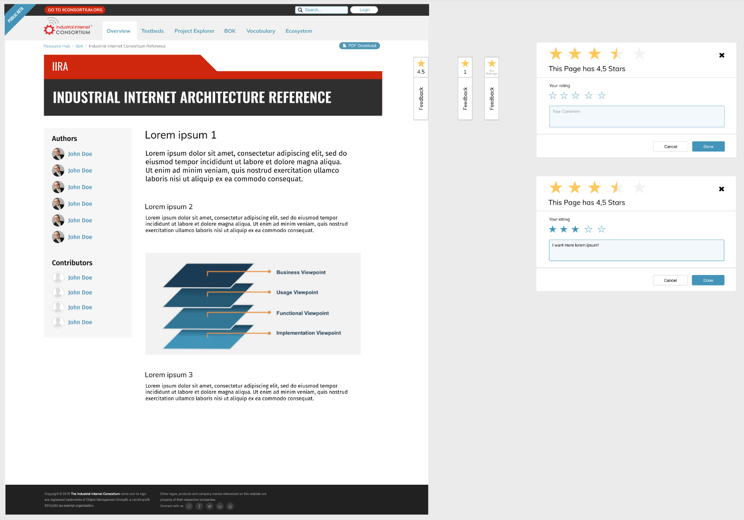Viewport: 744px width, 520px height.
Task: Click the PDF Download button
Action: coord(359,46)
